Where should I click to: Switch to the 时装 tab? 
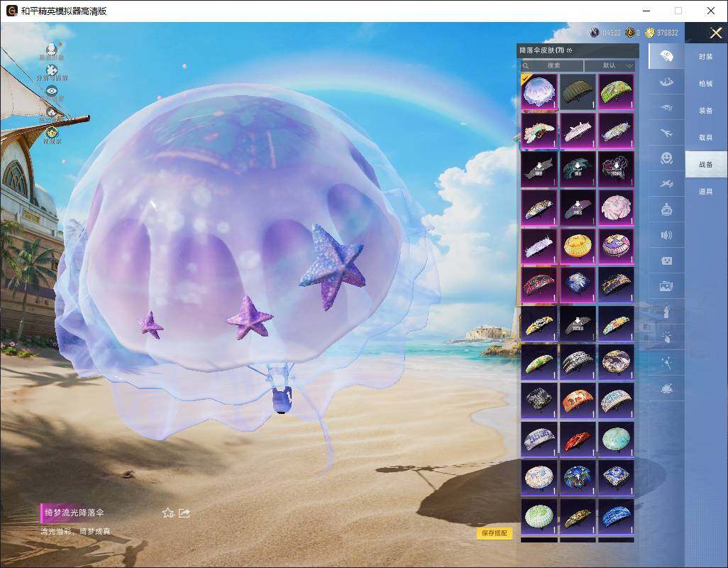pyautogui.click(x=706, y=57)
